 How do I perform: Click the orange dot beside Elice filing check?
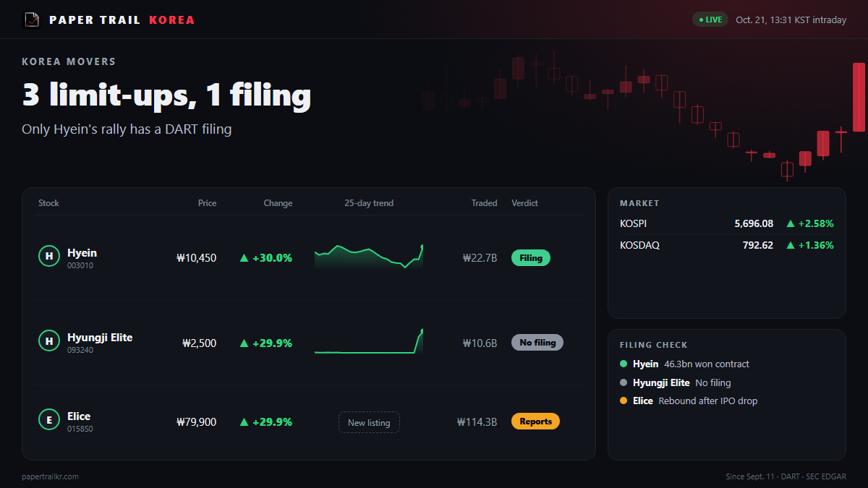click(624, 401)
